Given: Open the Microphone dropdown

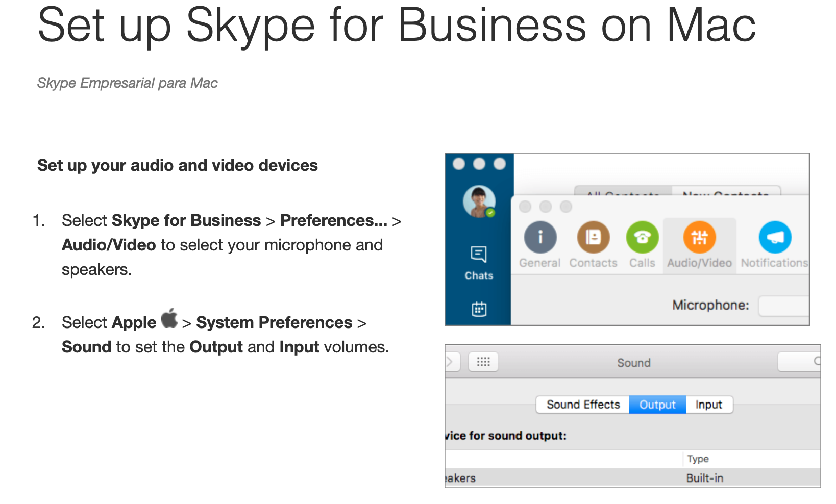Looking at the screenshot, I should click(x=783, y=306).
